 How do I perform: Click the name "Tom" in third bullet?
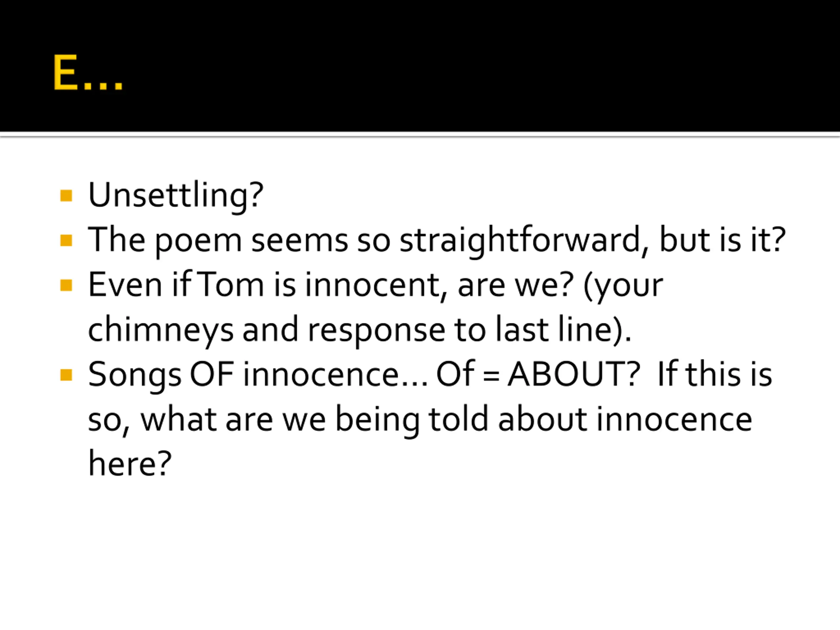coord(231,285)
